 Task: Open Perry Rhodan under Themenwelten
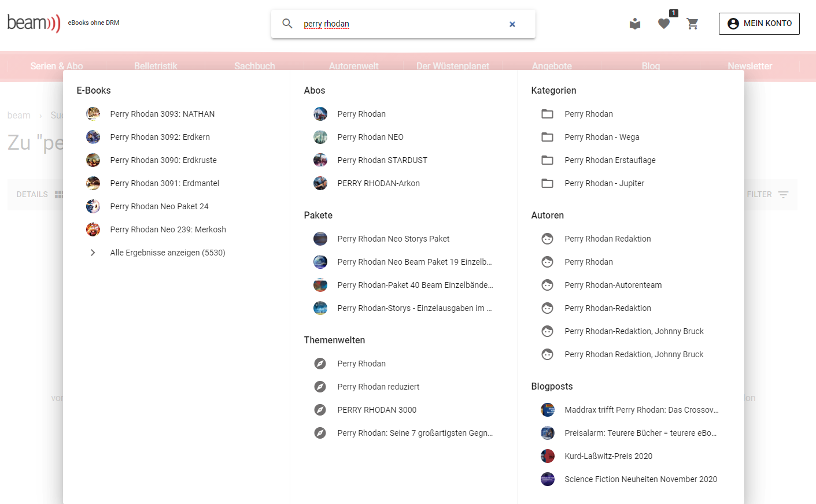tap(361, 364)
